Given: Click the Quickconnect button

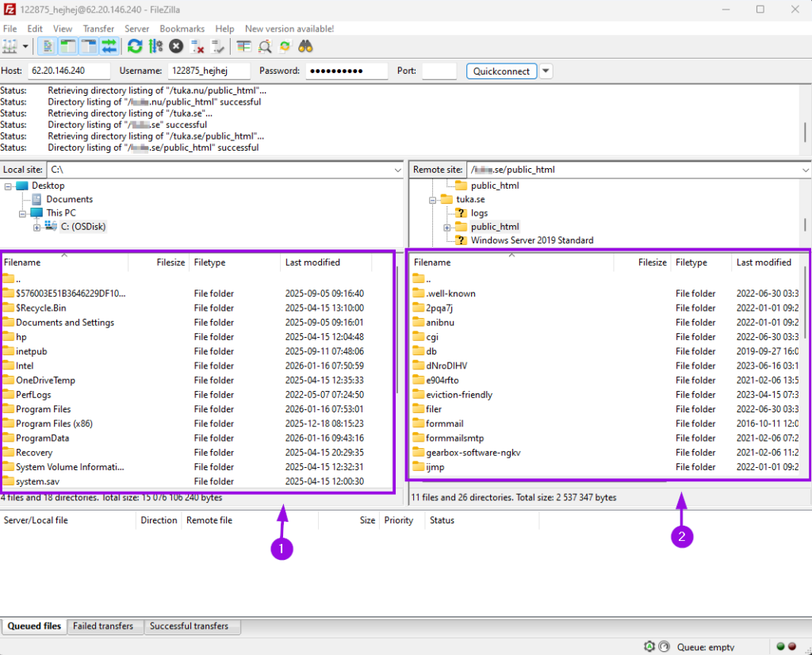Looking at the screenshot, I should (x=501, y=71).
